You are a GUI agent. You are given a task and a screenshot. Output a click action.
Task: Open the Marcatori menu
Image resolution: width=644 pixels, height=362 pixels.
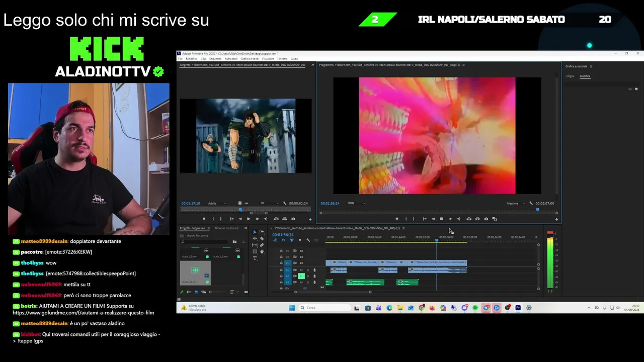[231, 59]
